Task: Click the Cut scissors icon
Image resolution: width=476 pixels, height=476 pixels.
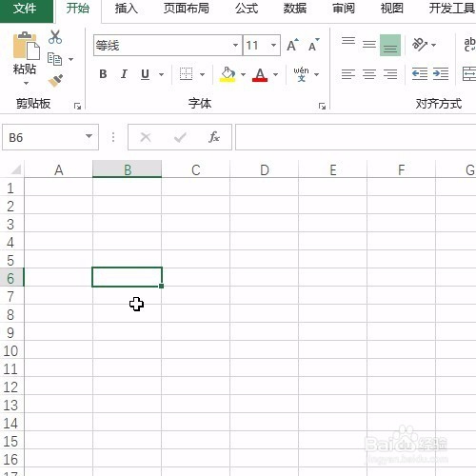Action: [55, 37]
